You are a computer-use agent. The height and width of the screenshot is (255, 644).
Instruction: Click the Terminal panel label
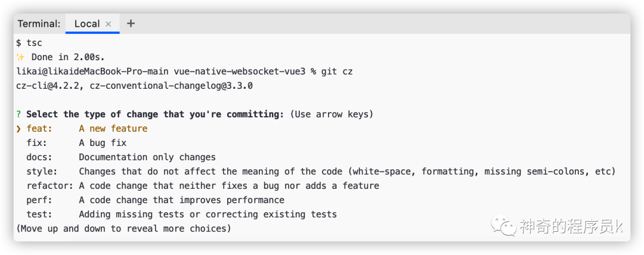coord(39,24)
